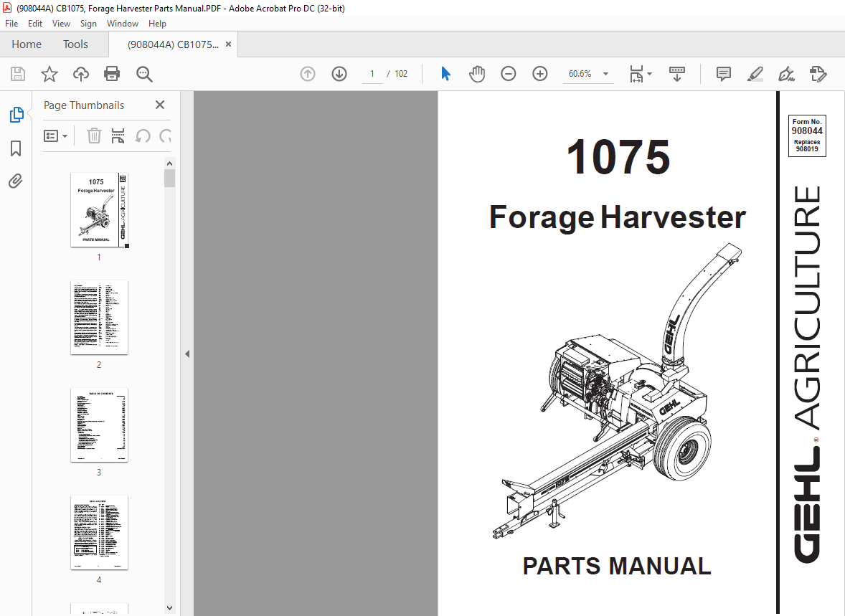Go to the next page with the down arrow
This screenshot has width=845, height=616.
pos(339,74)
